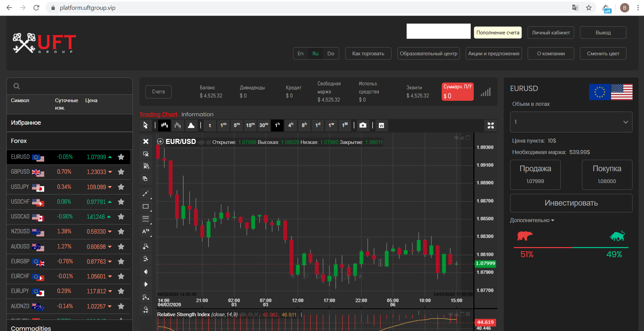The height and width of the screenshot is (331, 644).
Task: Click the X delete-all tool in chart sidebar
Action: (146, 141)
